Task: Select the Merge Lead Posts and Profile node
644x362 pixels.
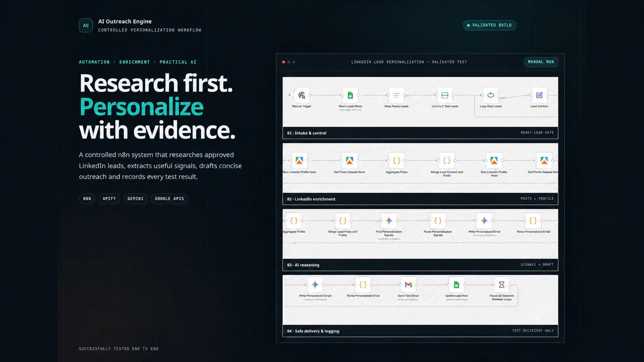Action: [x=343, y=221]
